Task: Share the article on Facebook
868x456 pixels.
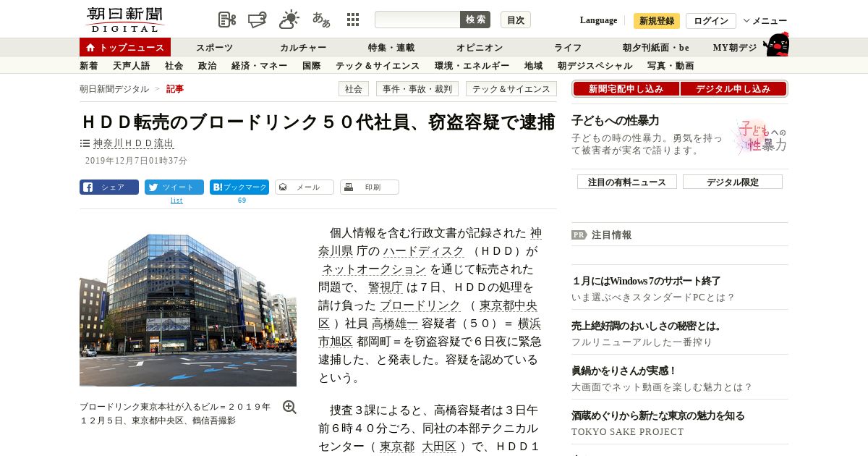Action: point(109,187)
